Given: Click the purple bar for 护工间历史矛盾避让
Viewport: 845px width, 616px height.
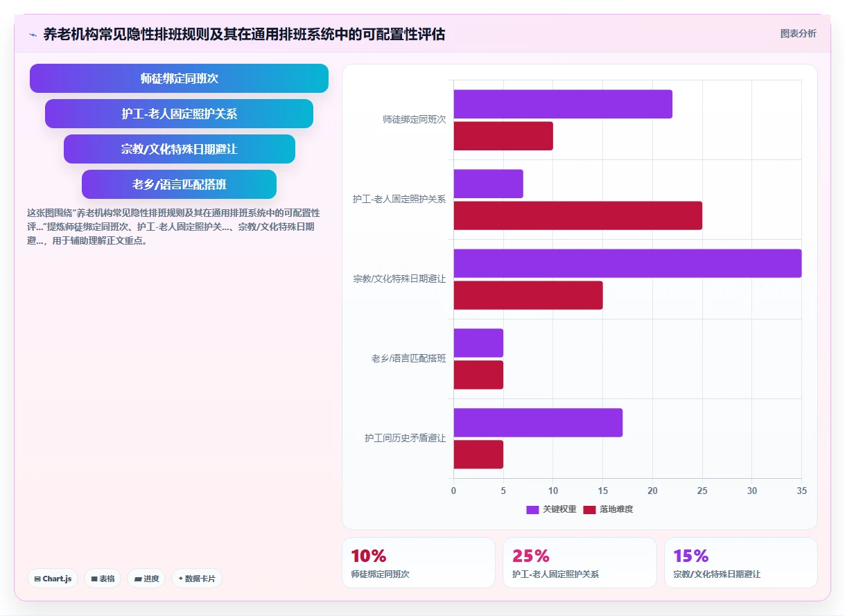Looking at the screenshot, I should click(x=538, y=423).
